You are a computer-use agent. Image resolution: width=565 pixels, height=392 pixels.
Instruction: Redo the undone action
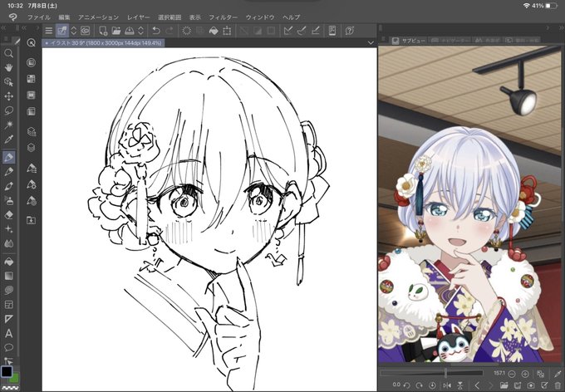pos(169,31)
